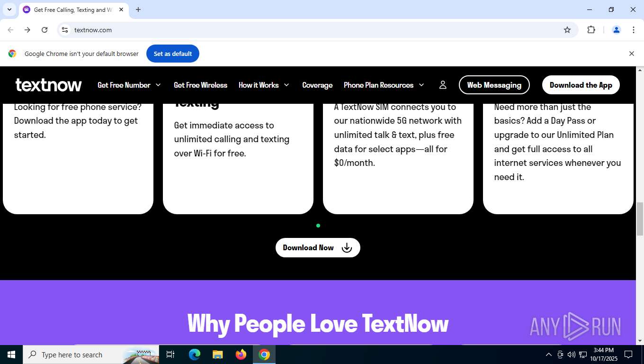
Task: Click the "Need more than just the" card text
Action: (543, 107)
